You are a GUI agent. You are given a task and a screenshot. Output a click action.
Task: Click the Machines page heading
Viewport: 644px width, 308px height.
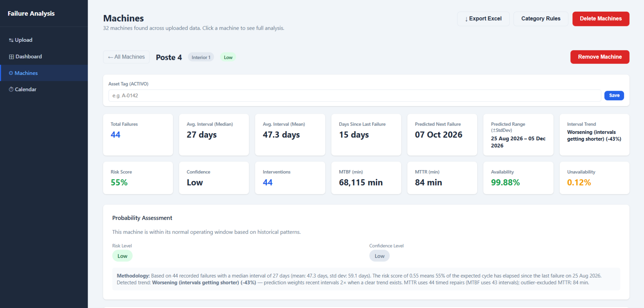[123, 18]
